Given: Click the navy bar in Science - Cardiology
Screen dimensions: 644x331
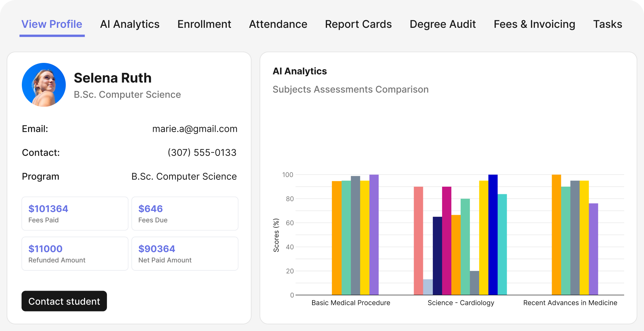Looking at the screenshot, I should (x=437, y=256).
